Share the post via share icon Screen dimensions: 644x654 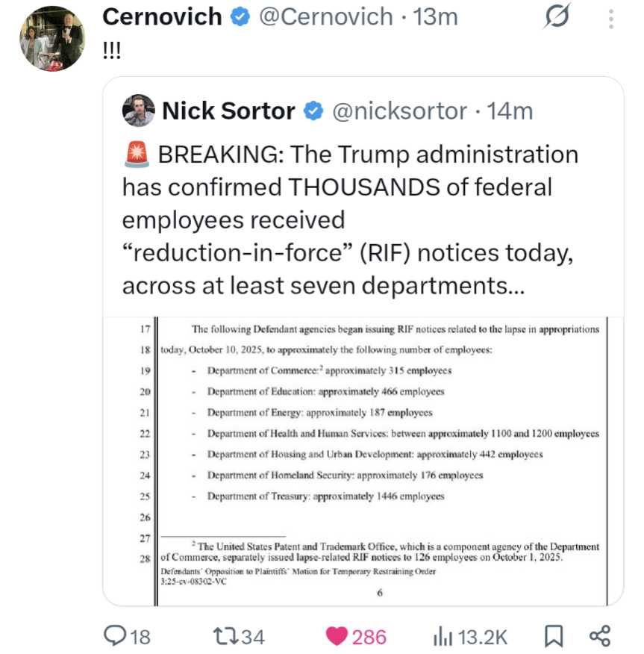click(x=600, y=636)
